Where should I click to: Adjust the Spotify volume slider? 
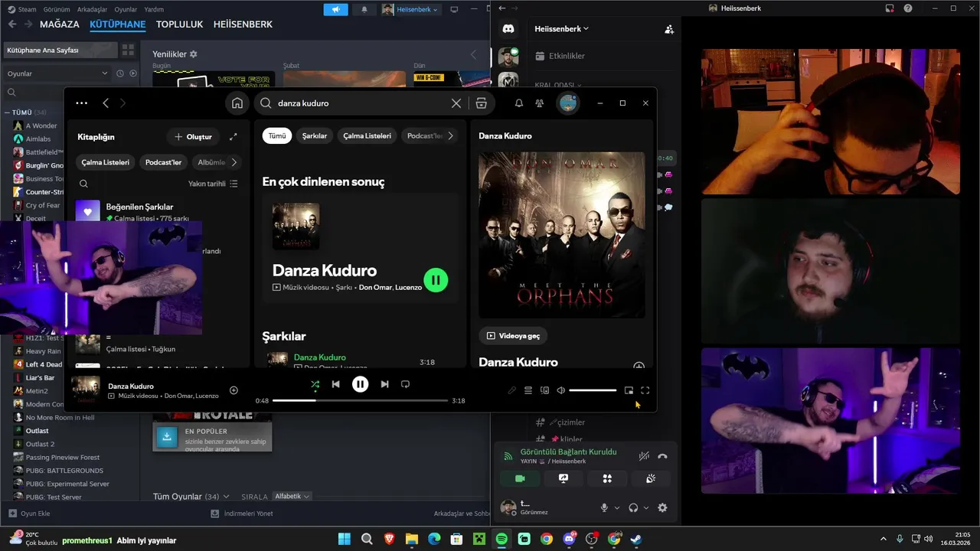(x=593, y=390)
